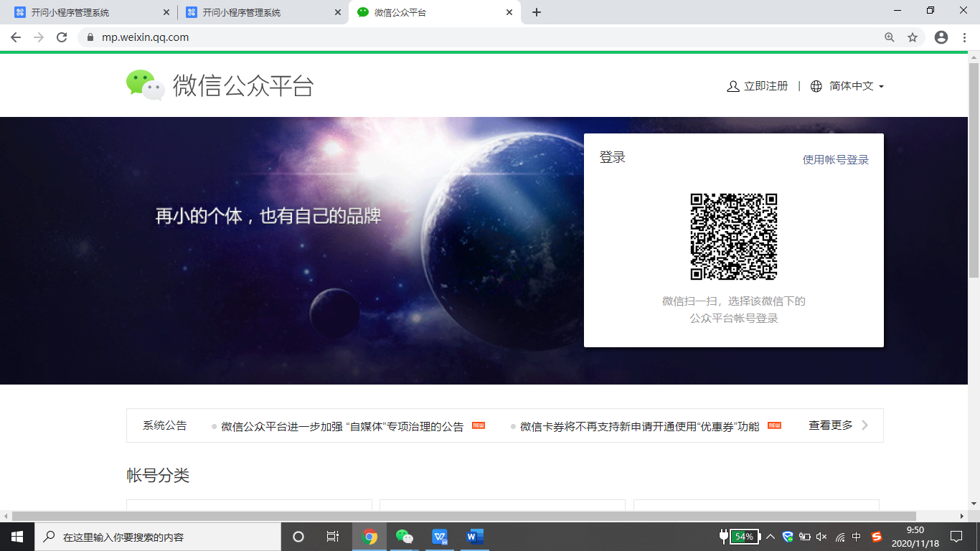Open WPS app from the taskbar
The height and width of the screenshot is (551, 980).
point(439,537)
